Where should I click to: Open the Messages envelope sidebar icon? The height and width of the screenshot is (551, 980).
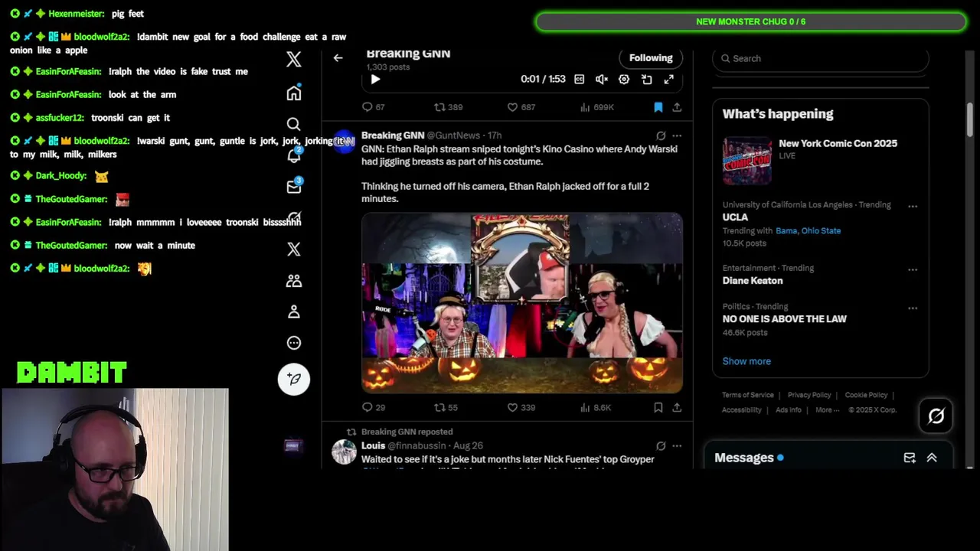[294, 187]
